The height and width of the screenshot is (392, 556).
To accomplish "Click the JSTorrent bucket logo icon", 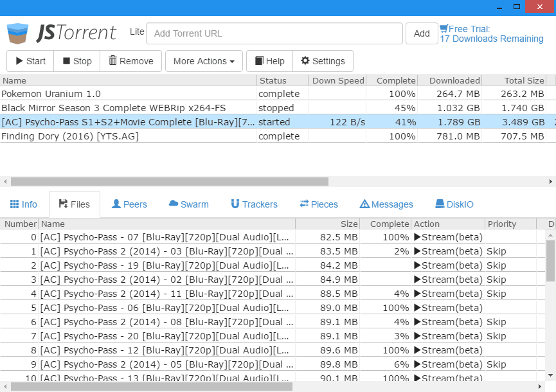I will coord(17,33).
